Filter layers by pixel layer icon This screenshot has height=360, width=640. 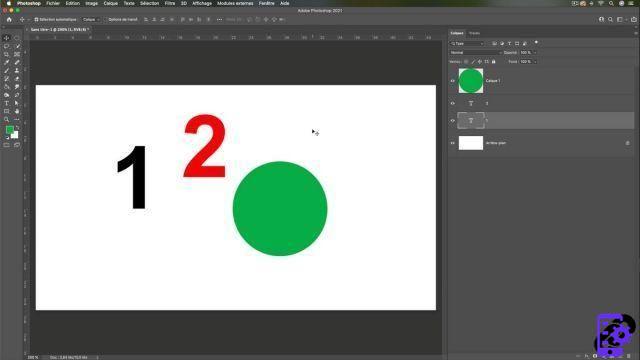tap(494, 43)
